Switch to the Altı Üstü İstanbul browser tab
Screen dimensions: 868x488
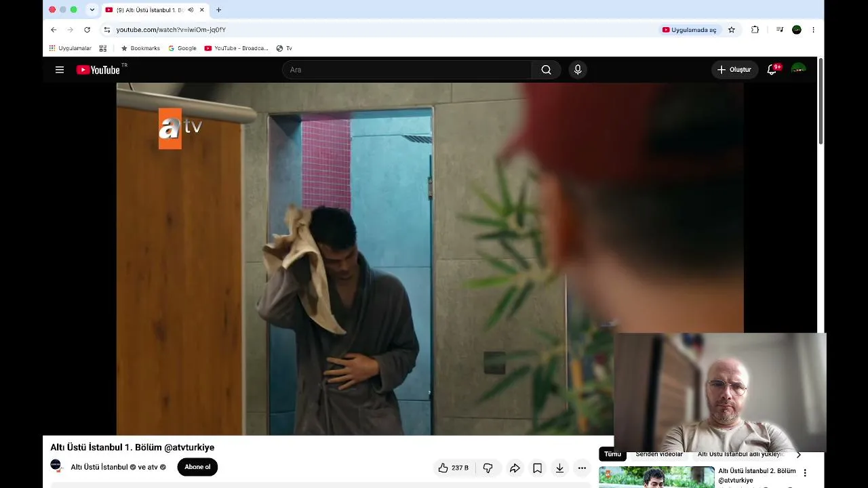pos(155,10)
